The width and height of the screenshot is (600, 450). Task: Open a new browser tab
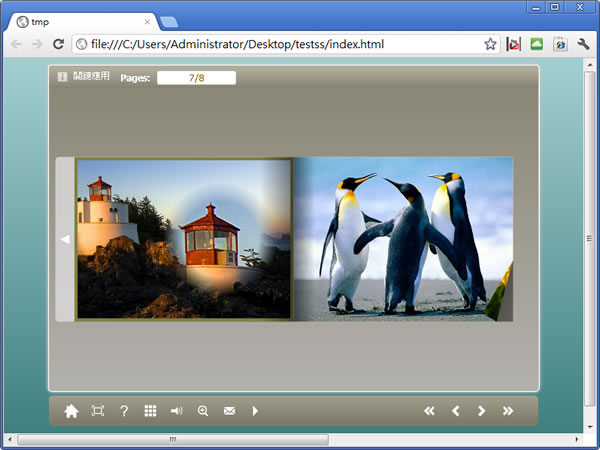pos(169,22)
